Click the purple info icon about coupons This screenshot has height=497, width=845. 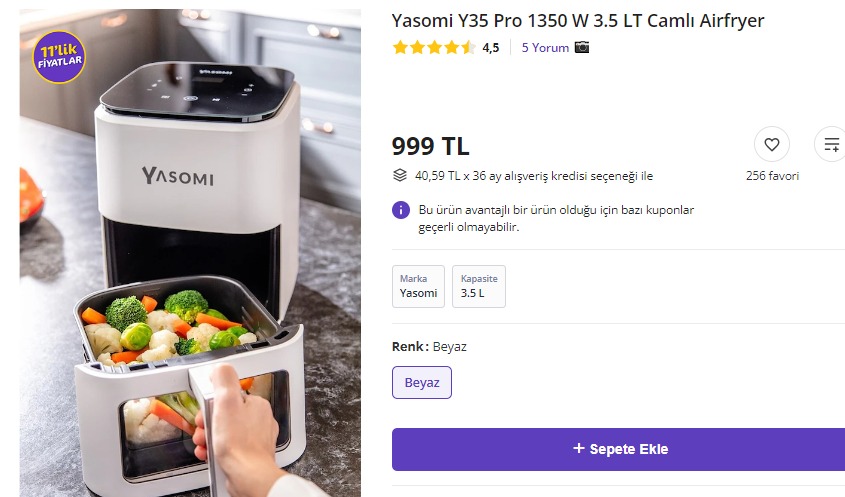(400, 210)
